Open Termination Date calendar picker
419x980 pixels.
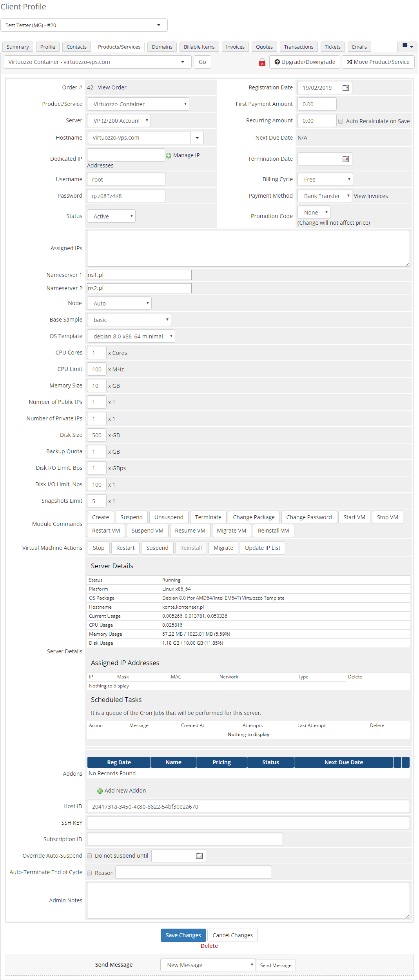345,159
